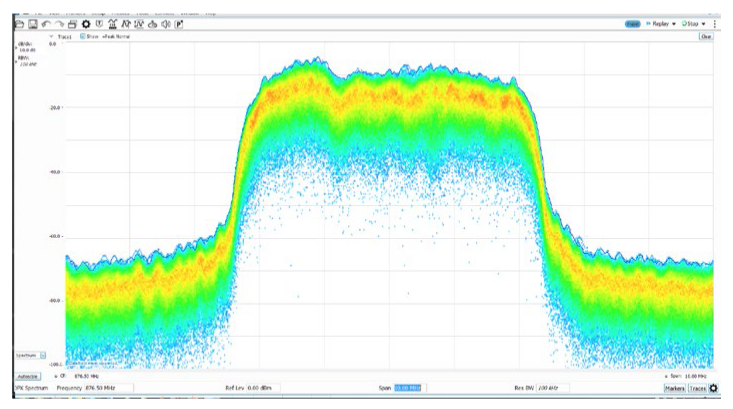The image size is (733, 409).
Task: Click the Clear button
Action: [706, 36]
